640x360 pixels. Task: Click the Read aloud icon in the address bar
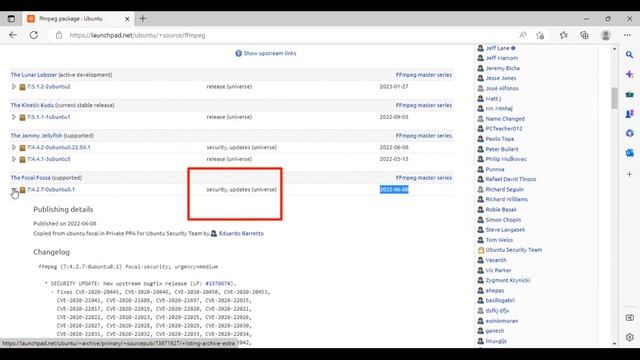(x=523, y=35)
